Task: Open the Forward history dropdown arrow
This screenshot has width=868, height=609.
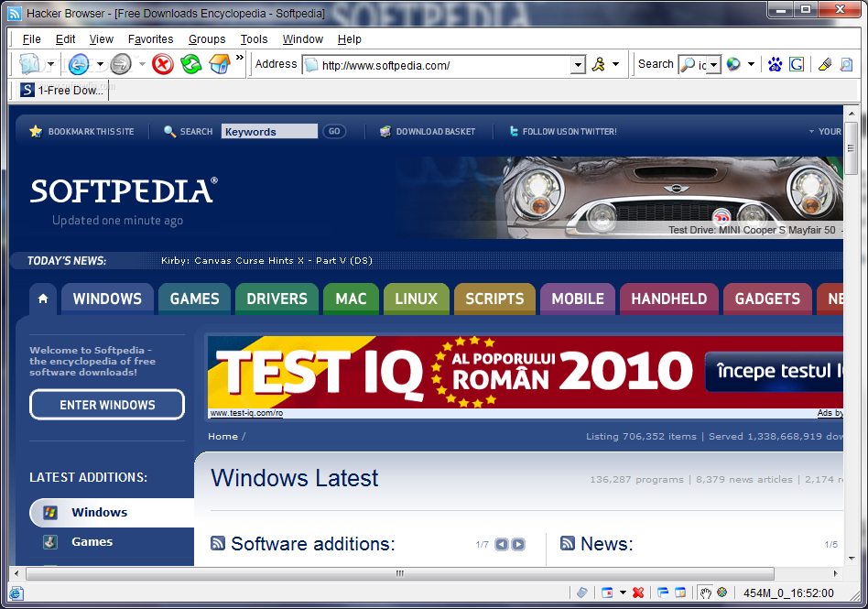Action: click(x=142, y=64)
